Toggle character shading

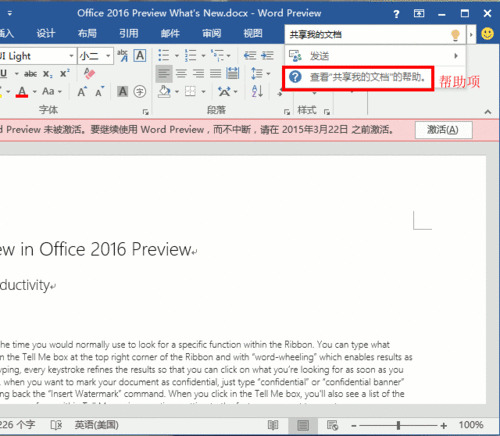[122, 91]
